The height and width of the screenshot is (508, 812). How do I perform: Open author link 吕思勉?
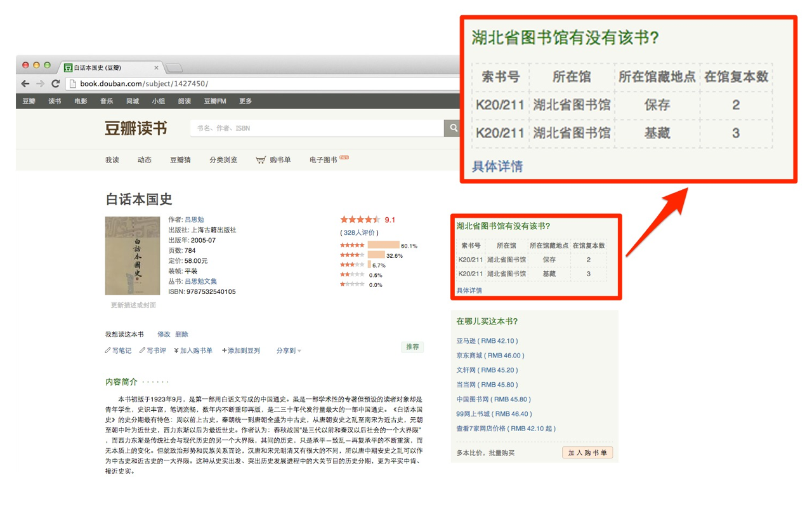pyautogui.click(x=194, y=220)
